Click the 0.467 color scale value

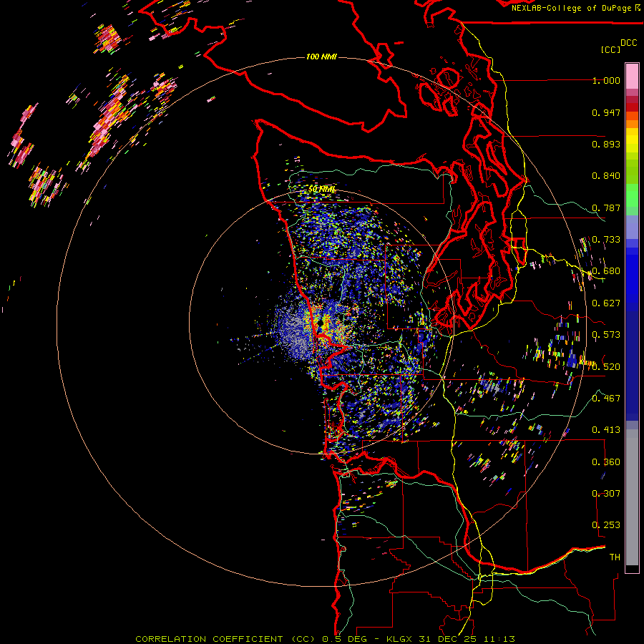coord(606,399)
